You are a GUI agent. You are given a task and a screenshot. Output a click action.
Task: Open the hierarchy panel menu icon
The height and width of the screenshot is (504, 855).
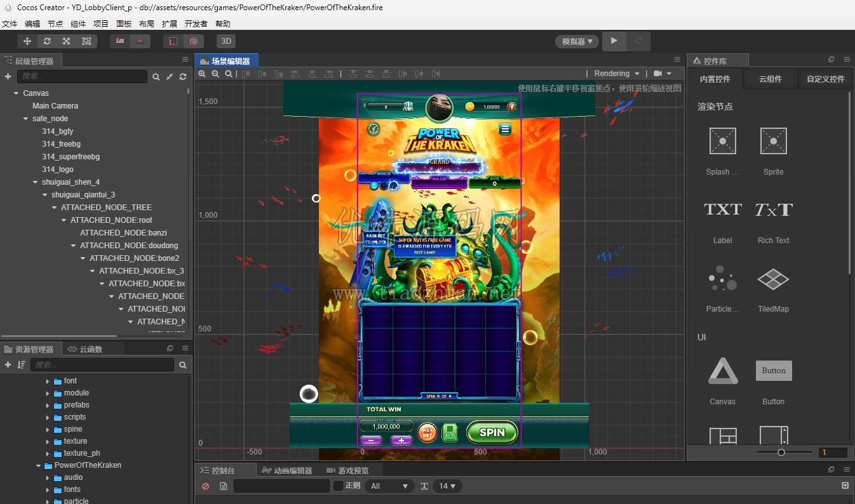click(185, 60)
